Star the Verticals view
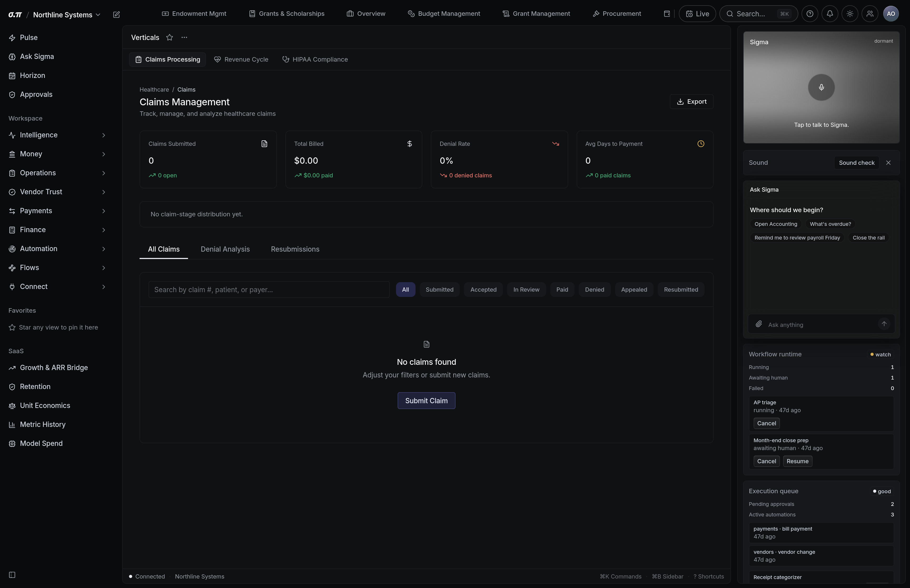The height and width of the screenshot is (588, 910). (170, 37)
